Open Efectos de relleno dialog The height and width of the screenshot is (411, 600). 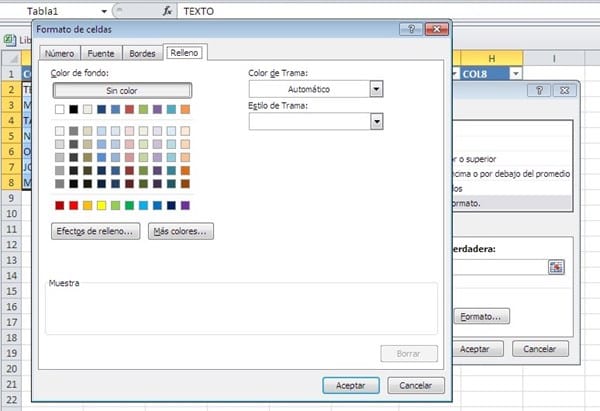click(95, 231)
